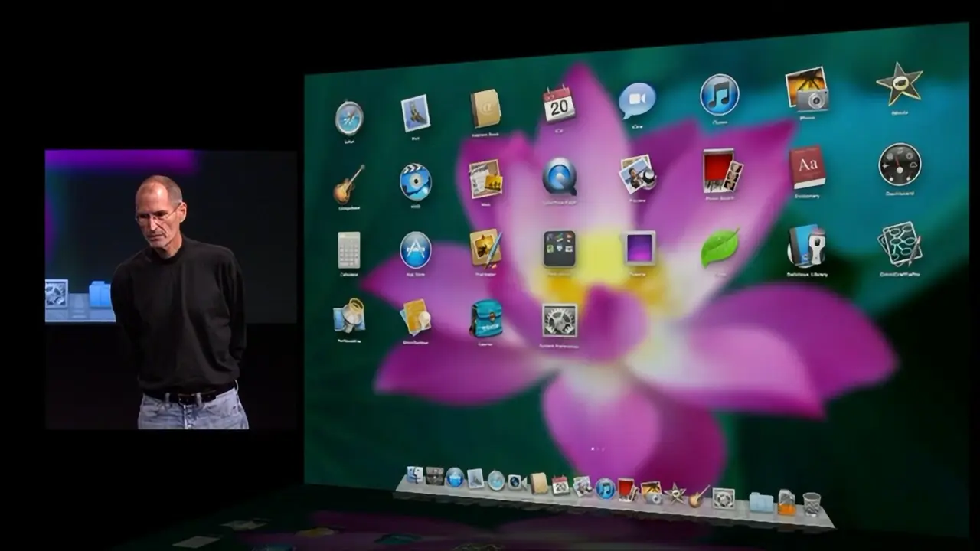
Task: Launch Mail from the Launchpad grid
Action: tap(415, 113)
